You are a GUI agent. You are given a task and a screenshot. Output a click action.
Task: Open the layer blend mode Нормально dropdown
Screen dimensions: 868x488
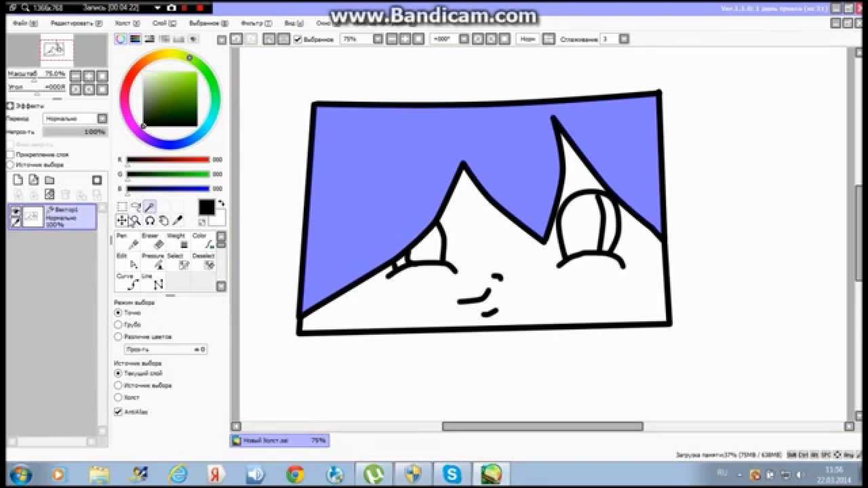(75, 119)
